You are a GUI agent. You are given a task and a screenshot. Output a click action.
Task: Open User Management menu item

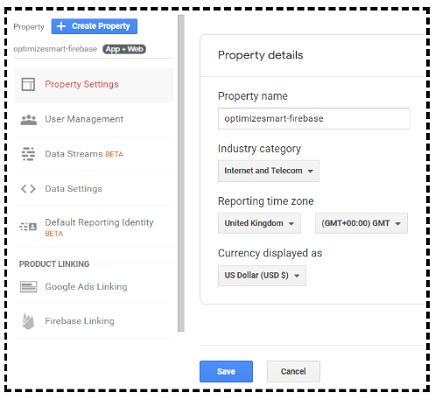point(94,119)
